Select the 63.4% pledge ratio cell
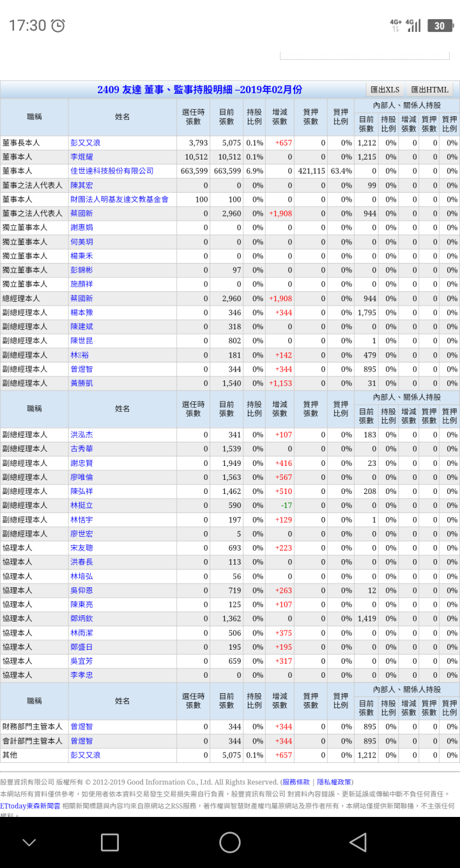Screen dimensions: 460x868 [x=341, y=171]
